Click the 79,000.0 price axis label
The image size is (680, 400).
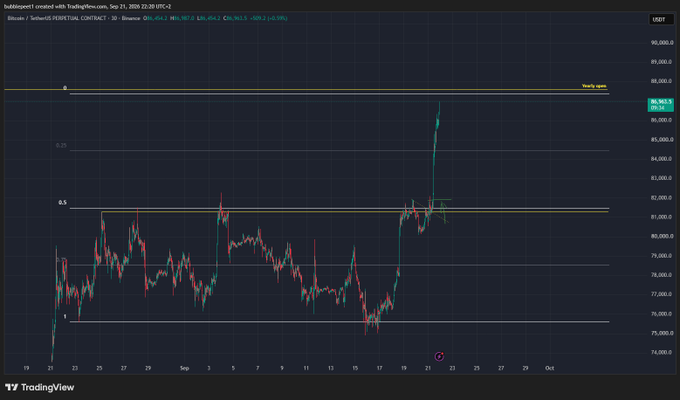pos(662,256)
